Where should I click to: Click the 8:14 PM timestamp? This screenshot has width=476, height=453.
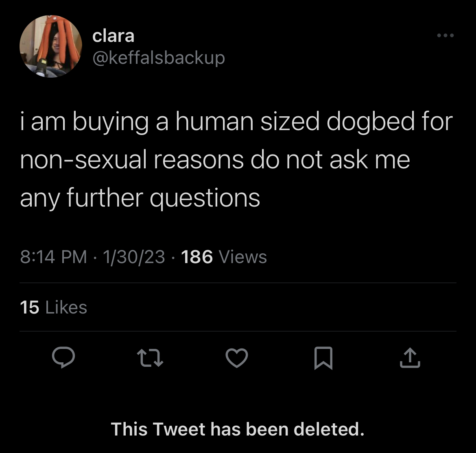(x=53, y=257)
